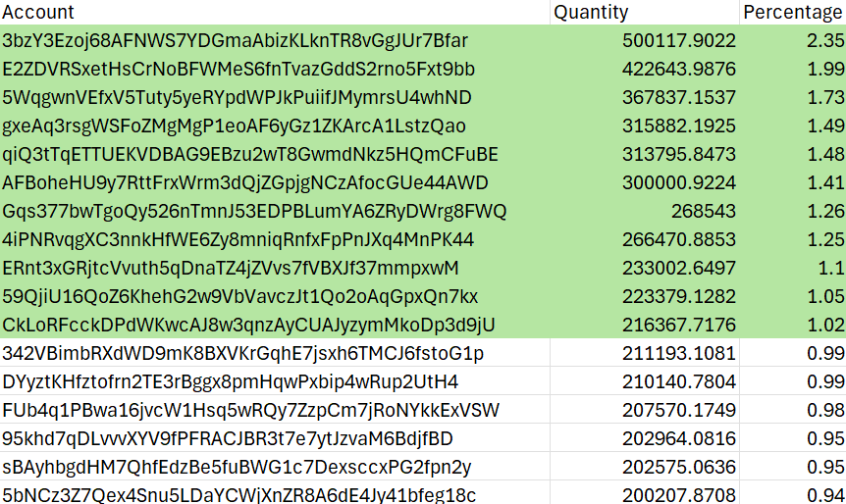Select percentage cell 2.35
This screenshot has height=504, width=846.
tap(793, 40)
